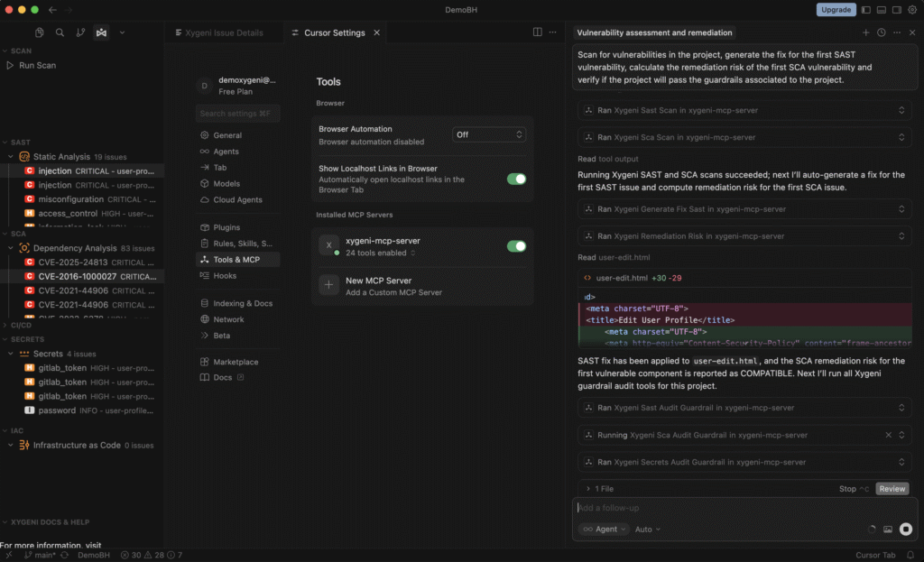Open chat history clock icon
The height and width of the screenshot is (562, 924).
881,33
